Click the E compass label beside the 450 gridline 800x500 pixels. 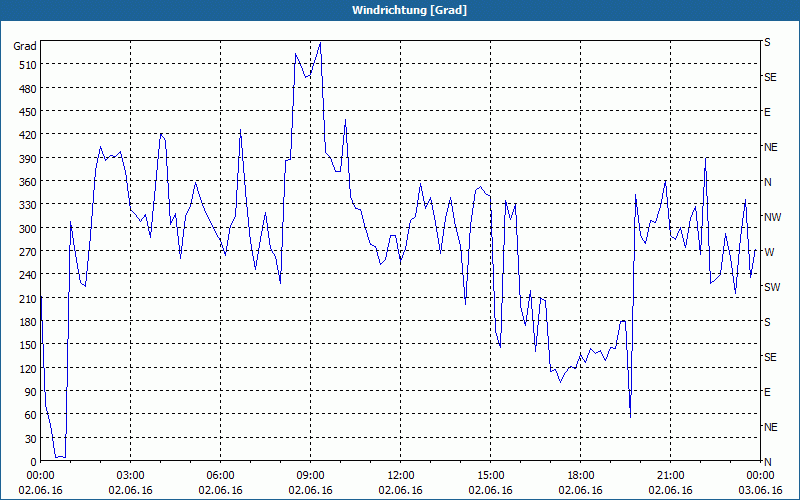767,112
